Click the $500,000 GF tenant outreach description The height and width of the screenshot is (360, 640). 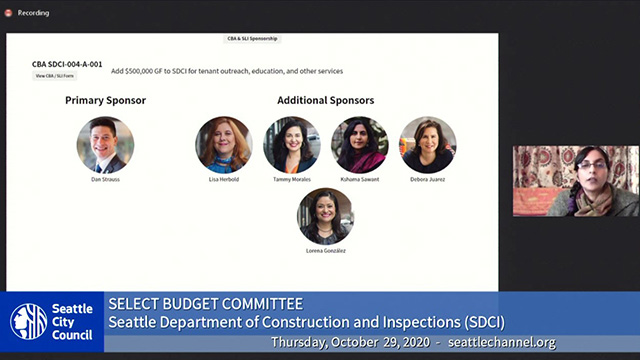coord(227,71)
